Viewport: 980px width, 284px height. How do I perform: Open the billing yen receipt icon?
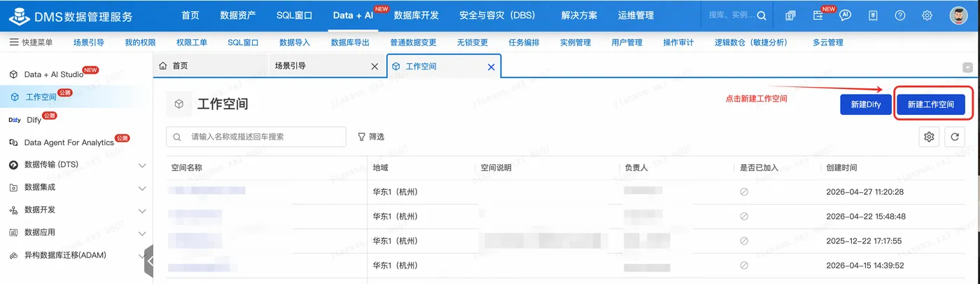[872, 15]
